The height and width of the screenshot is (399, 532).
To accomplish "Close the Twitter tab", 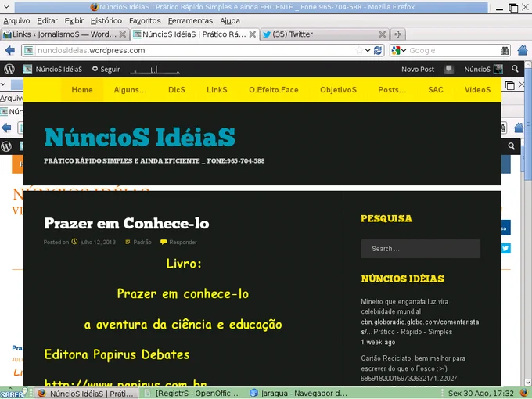I will point(382,34).
